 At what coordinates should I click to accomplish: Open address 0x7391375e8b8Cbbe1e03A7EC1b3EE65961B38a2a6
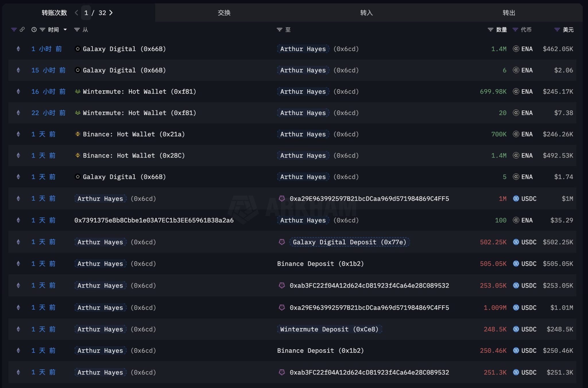click(x=154, y=220)
